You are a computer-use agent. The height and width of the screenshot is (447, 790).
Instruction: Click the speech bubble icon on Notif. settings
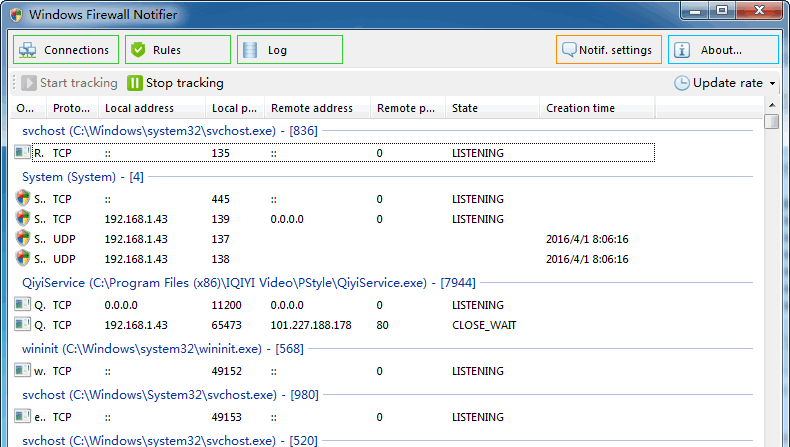[x=569, y=49]
